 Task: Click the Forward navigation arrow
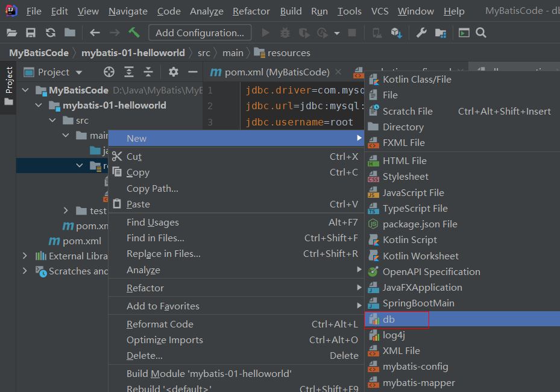click(x=115, y=33)
